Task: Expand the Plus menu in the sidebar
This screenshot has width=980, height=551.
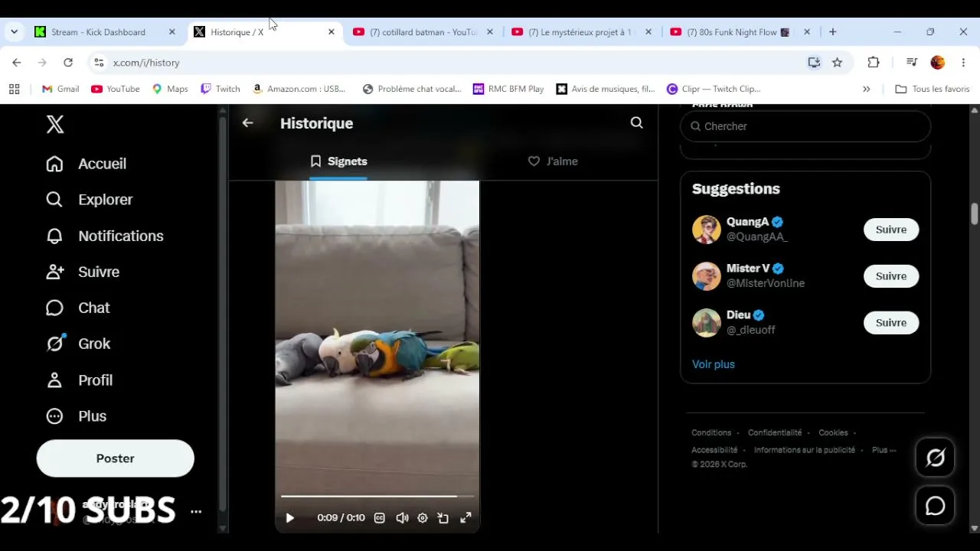Action: tap(77, 416)
